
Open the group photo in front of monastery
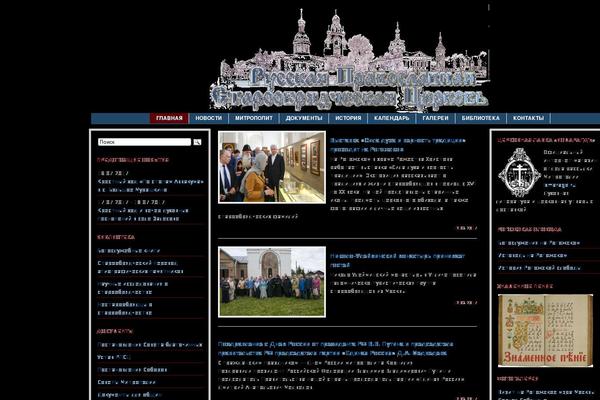272,282
